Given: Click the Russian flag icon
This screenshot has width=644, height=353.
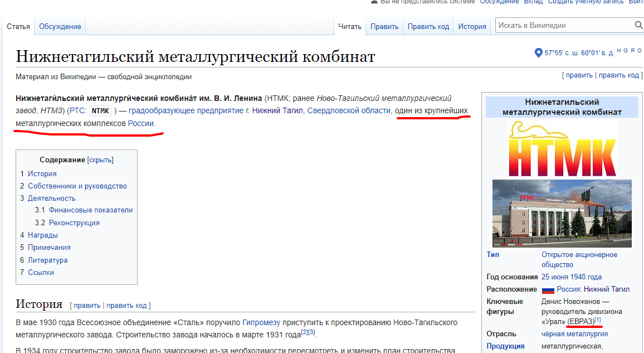Looking at the screenshot, I should coord(548,290).
